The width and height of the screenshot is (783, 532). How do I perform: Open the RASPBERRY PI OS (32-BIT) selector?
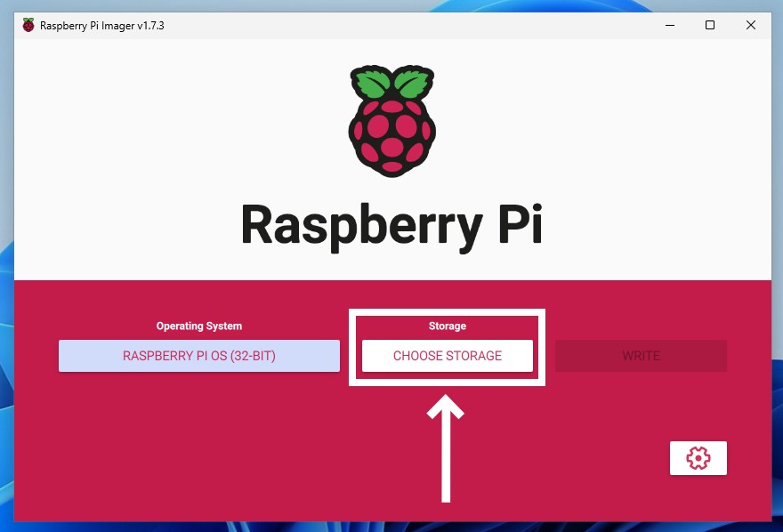[199, 356]
